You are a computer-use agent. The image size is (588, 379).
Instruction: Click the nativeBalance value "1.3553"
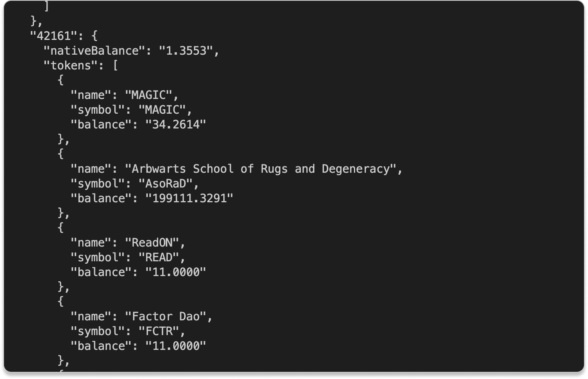(x=186, y=51)
